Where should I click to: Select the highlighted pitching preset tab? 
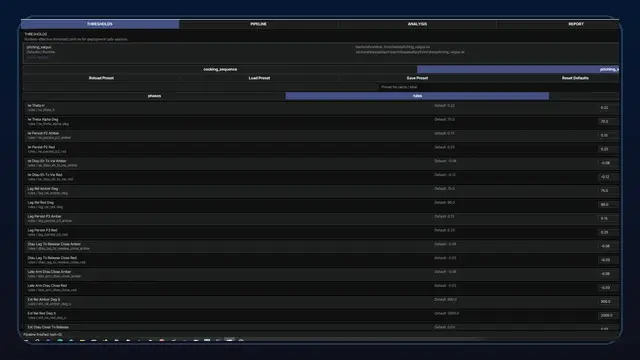click(518, 69)
